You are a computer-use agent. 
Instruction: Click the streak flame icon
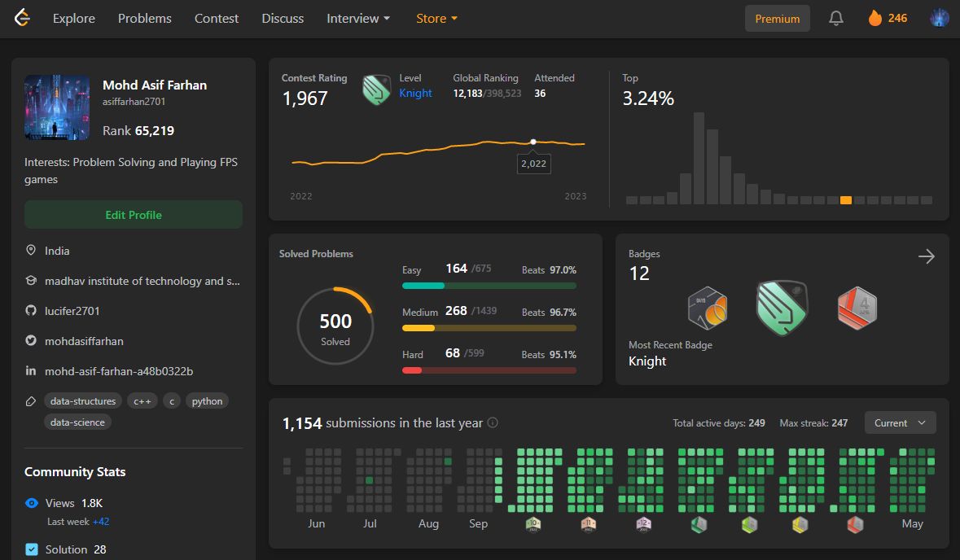875,19
